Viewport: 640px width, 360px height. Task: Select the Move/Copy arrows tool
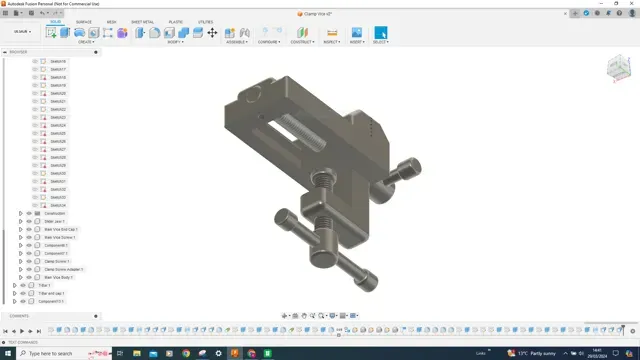[212, 33]
